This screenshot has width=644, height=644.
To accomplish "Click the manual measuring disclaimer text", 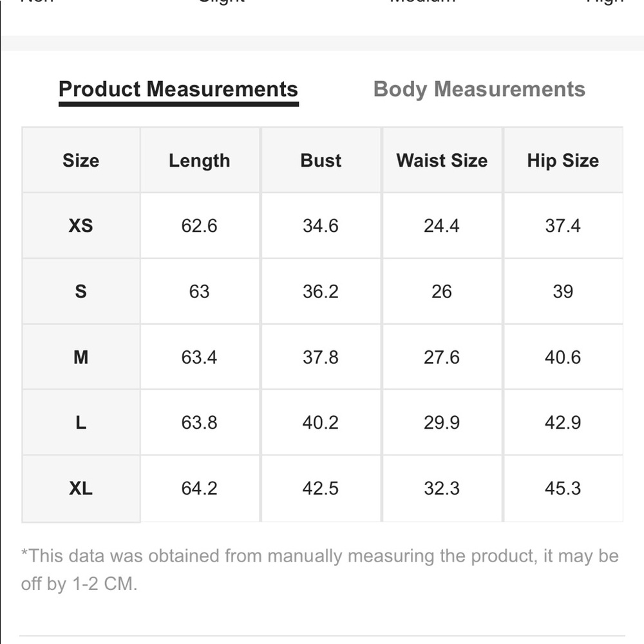I will (x=319, y=570).
